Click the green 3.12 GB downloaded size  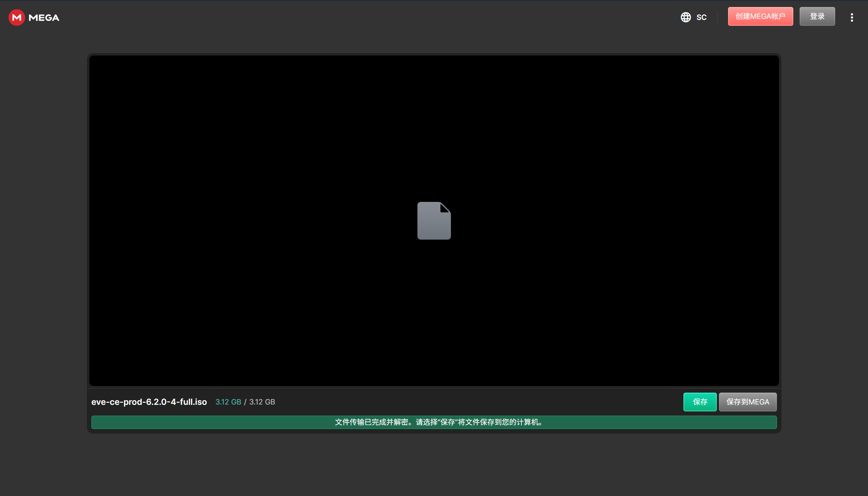click(228, 402)
